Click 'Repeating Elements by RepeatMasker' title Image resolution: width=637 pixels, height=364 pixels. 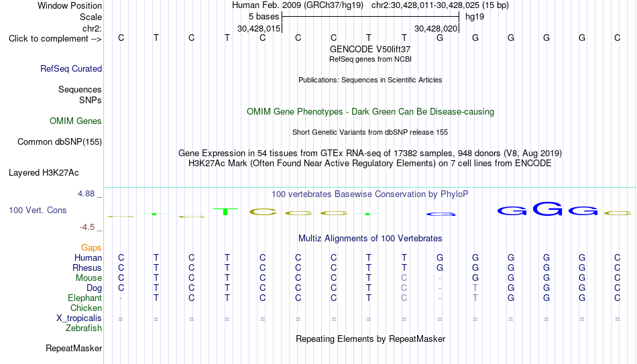click(371, 339)
